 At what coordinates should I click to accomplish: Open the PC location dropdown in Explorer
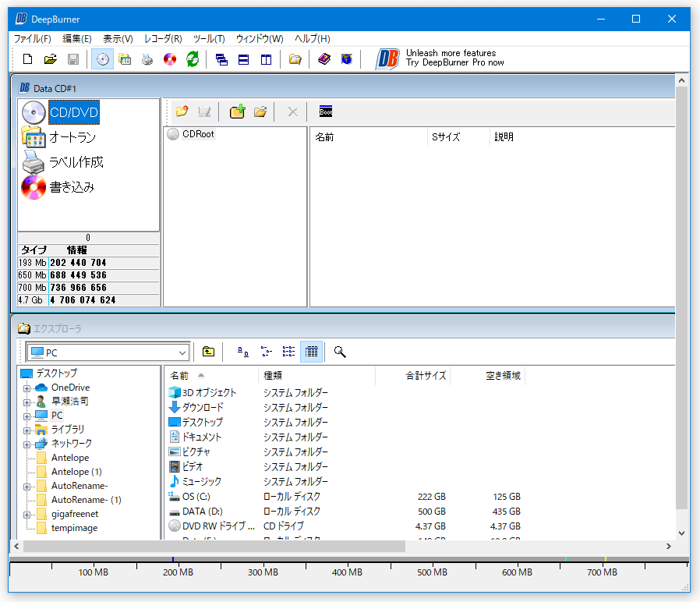pos(182,352)
